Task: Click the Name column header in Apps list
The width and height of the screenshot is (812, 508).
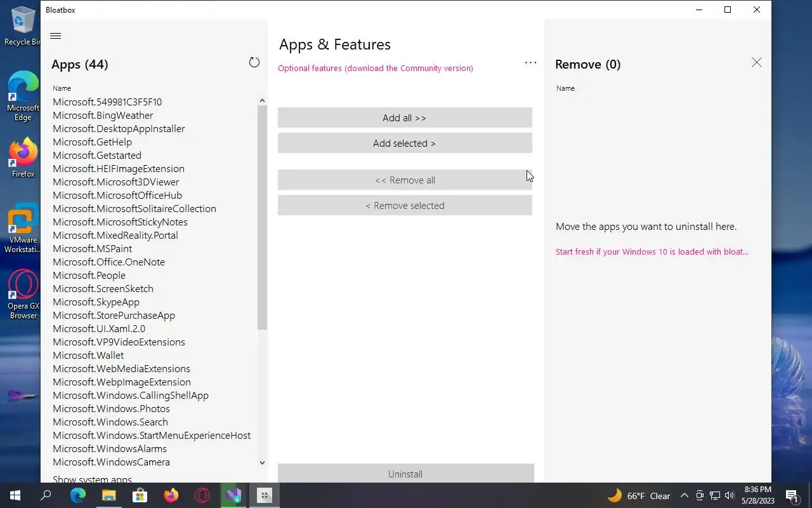Action: click(x=62, y=88)
